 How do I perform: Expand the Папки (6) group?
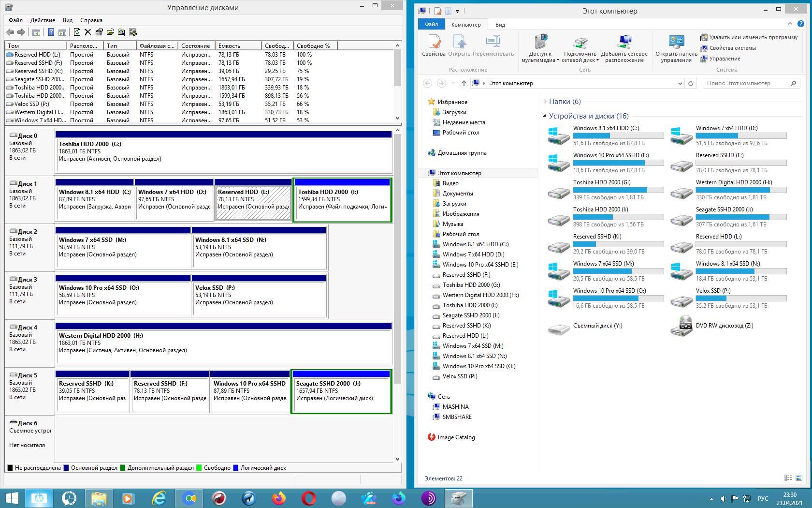545,102
